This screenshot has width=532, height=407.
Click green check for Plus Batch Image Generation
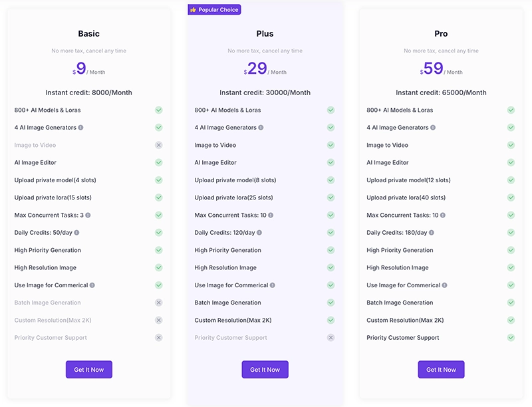tap(331, 303)
